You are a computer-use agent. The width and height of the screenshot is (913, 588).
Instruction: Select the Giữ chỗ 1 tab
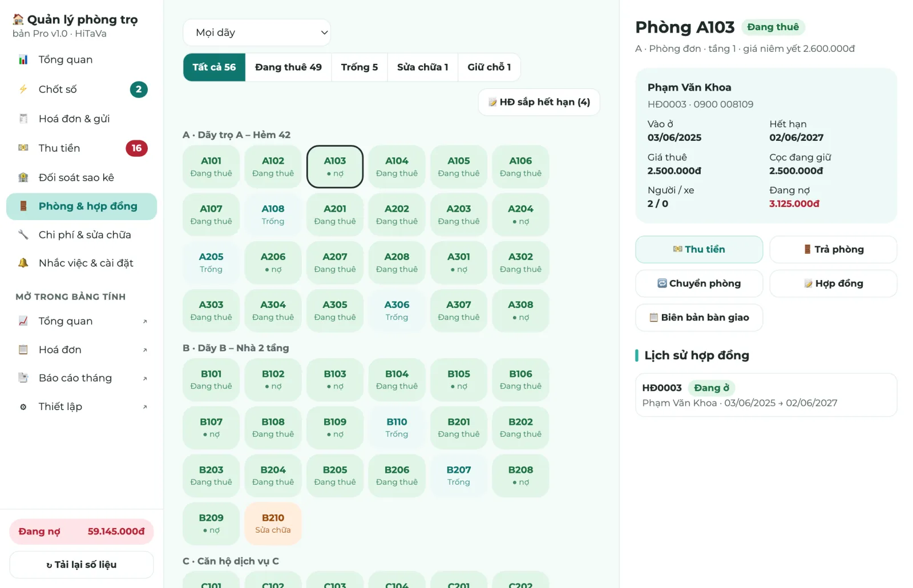click(489, 67)
